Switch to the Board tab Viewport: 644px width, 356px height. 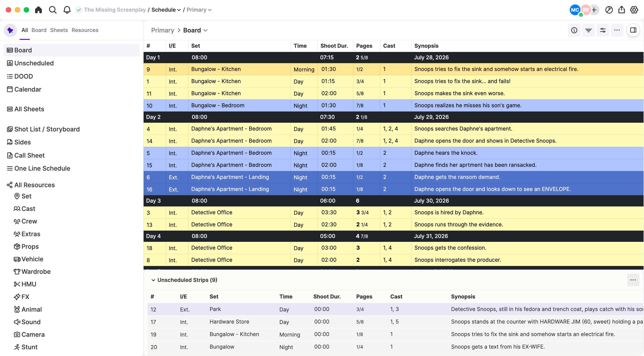point(39,30)
